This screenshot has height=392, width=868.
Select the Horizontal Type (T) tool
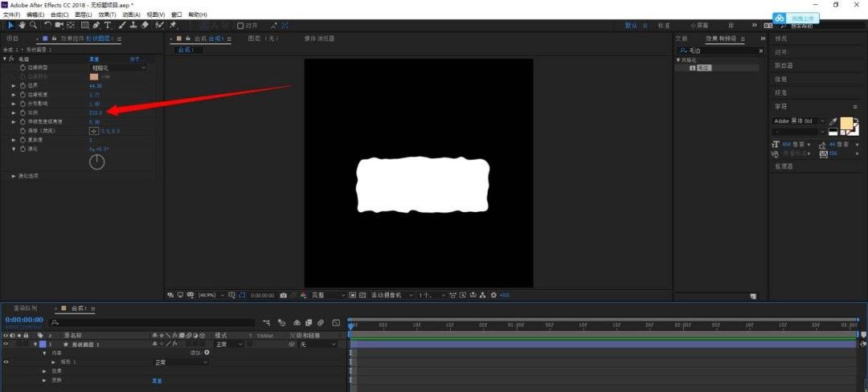[108, 26]
